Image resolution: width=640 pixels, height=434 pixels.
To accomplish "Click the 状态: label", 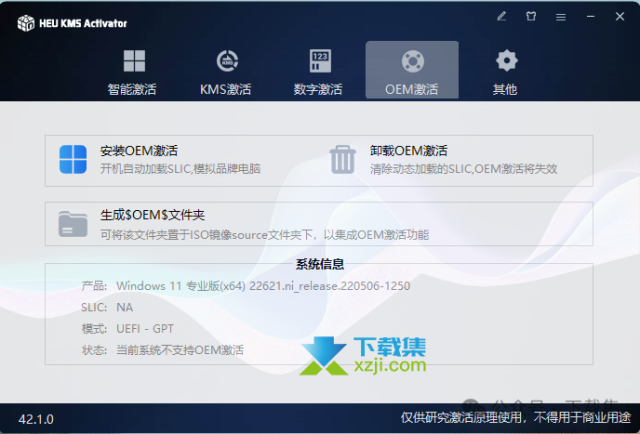I will pyautogui.click(x=94, y=350).
